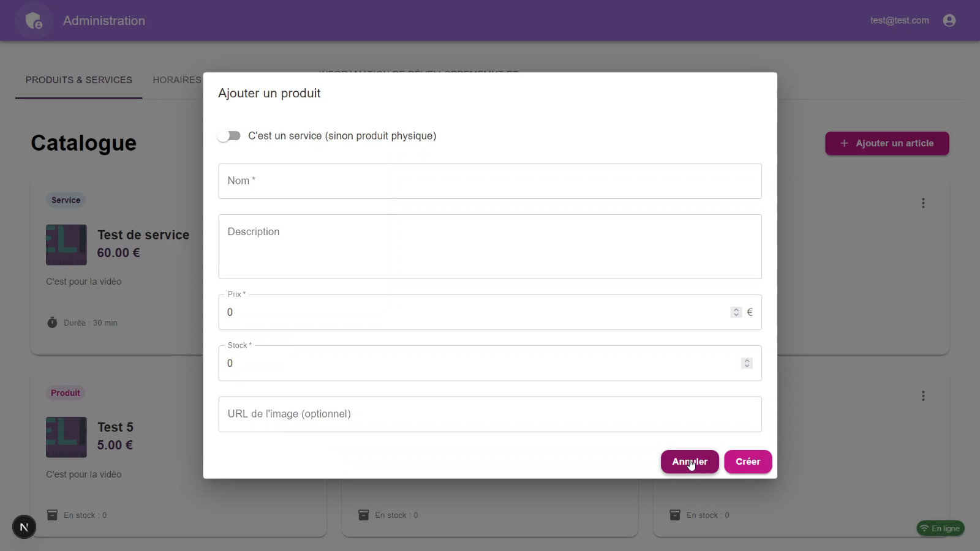Image resolution: width=980 pixels, height=551 pixels.
Task: Switch to Produits & Services tab
Action: click(x=78, y=80)
